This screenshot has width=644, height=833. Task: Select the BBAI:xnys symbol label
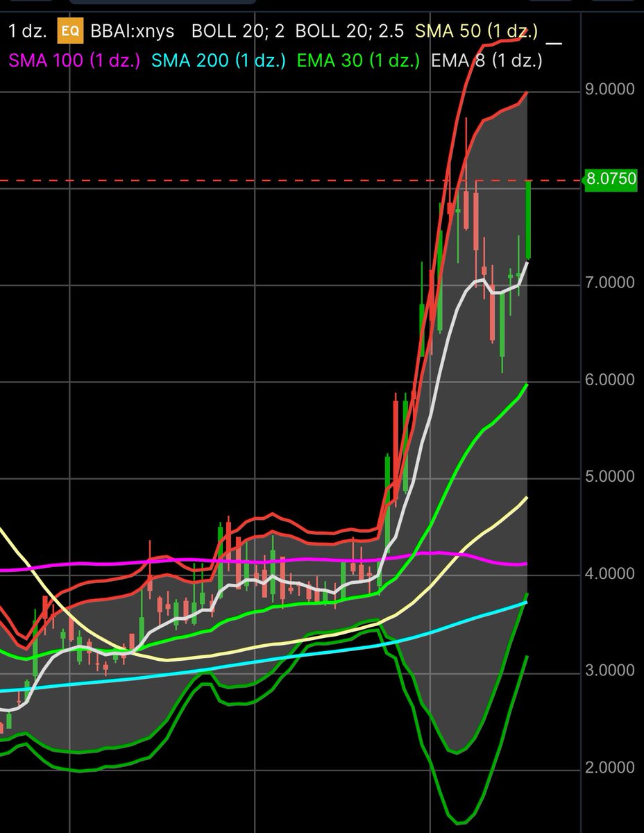pyautogui.click(x=133, y=32)
